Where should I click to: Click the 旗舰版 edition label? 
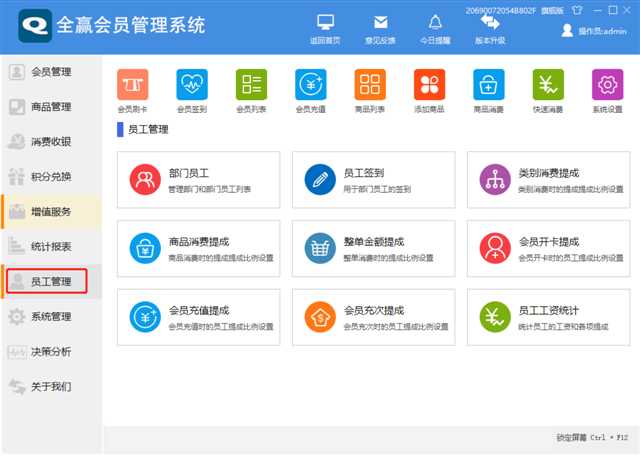pos(553,11)
